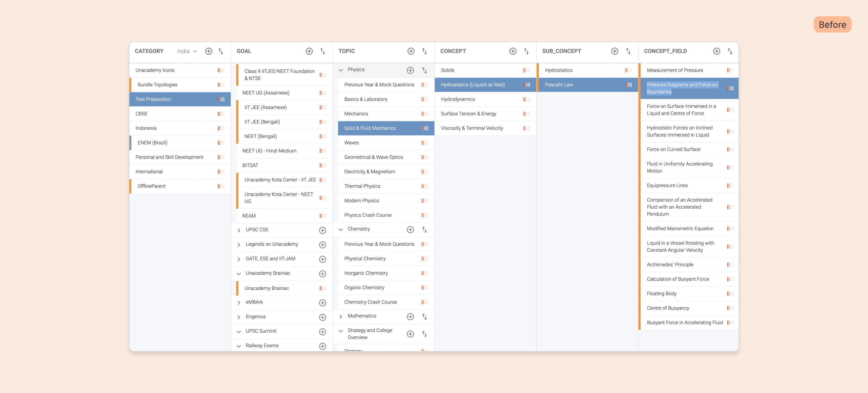Image resolution: width=868 pixels, height=393 pixels.
Task: Add a new item to TOPIC column
Action: 411,51
